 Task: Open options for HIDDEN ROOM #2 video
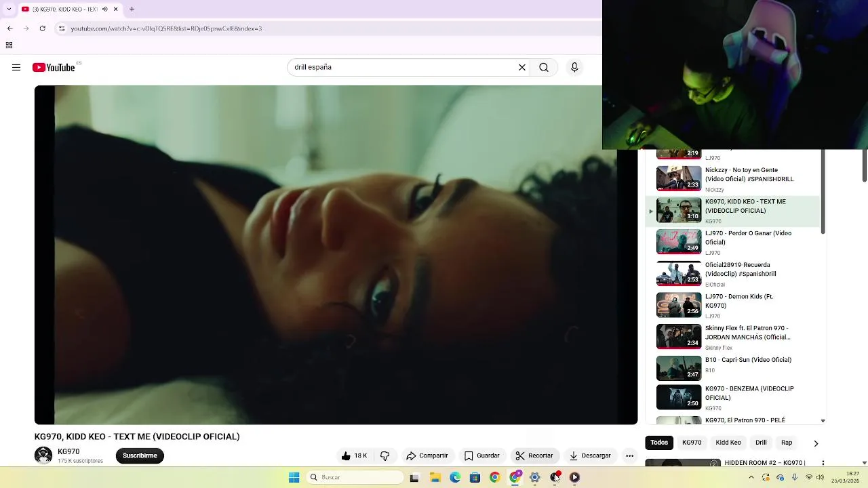point(823,463)
